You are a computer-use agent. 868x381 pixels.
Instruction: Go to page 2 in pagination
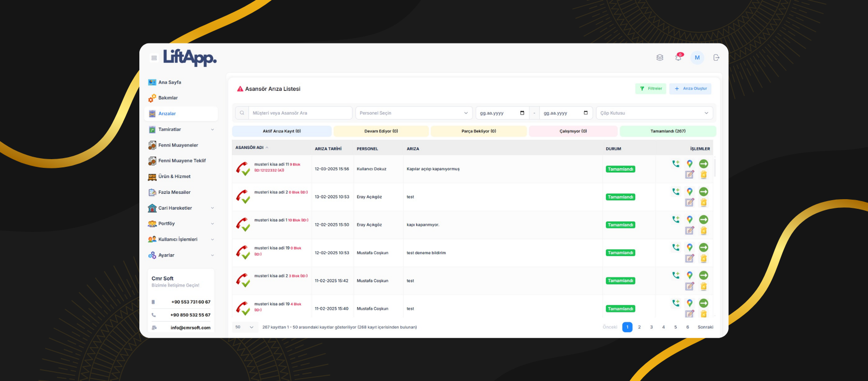[x=639, y=327]
